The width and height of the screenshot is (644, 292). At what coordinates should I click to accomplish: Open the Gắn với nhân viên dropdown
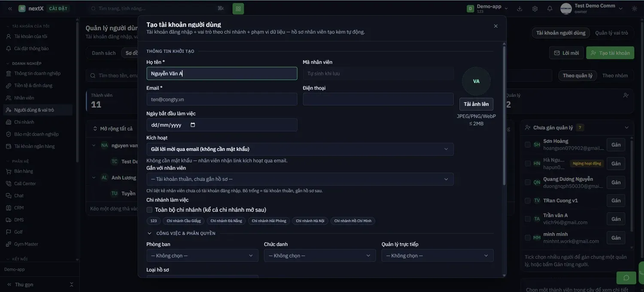tap(300, 179)
